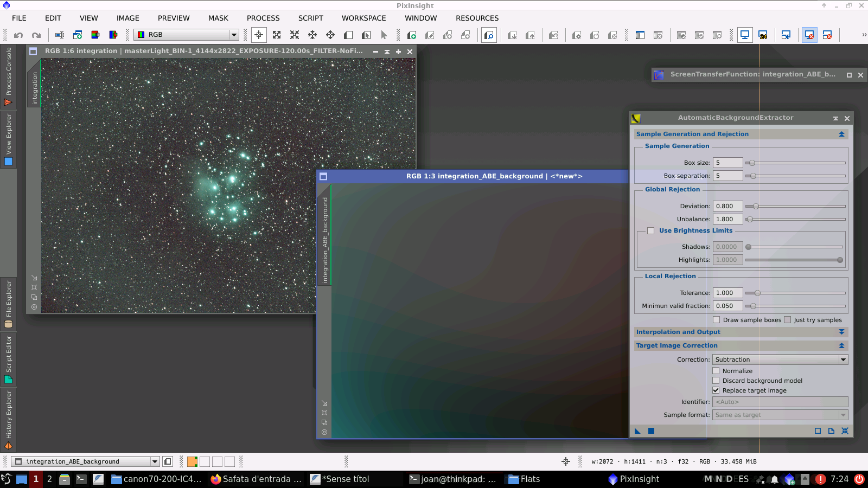The width and height of the screenshot is (868, 488).
Task: Click the Redo toolbar icon
Action: coord(36,35)
